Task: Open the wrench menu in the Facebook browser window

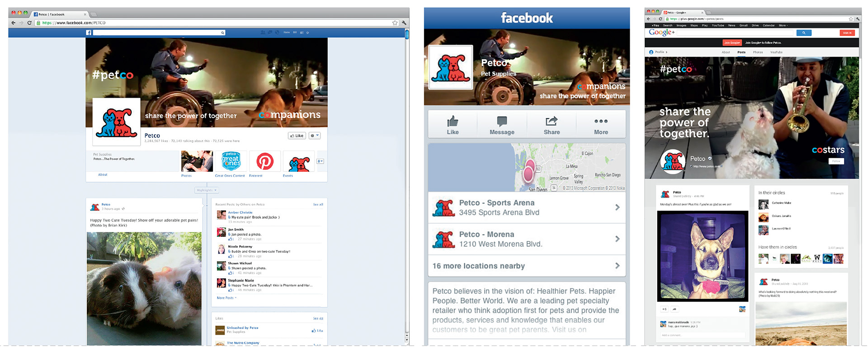Action: (x=404, y=23)
